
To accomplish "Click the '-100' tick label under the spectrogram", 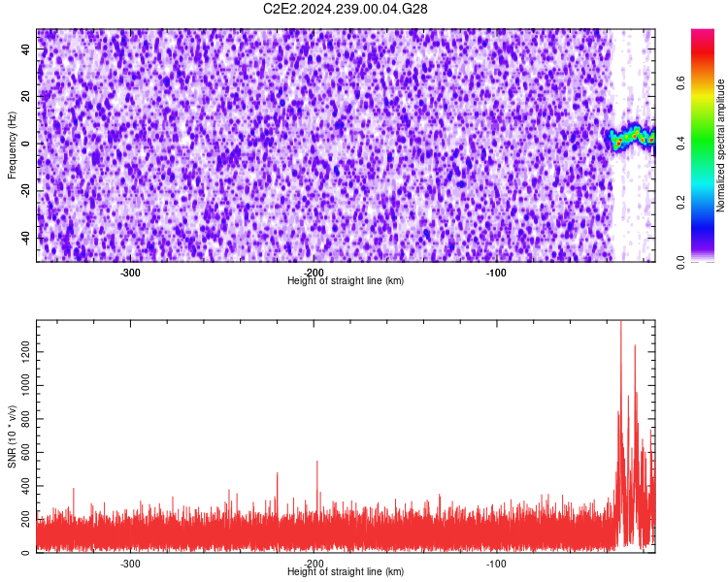I will coord(496,273).
